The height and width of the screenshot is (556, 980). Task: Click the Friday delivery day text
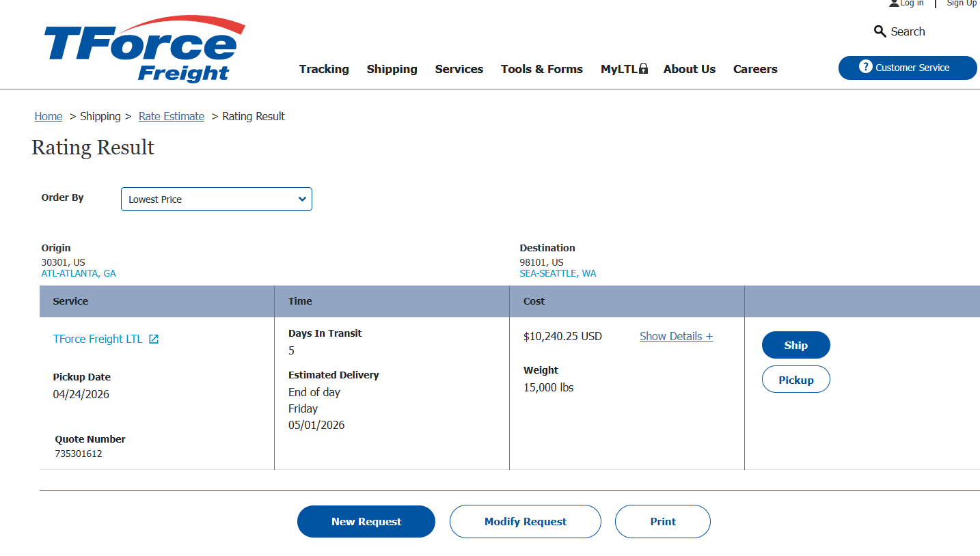coord(303,408)
